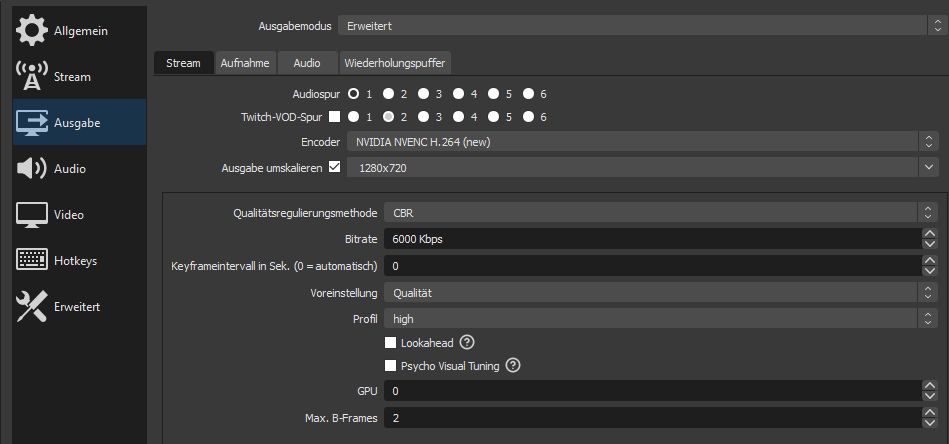Open Hotkeys section via keyboard icon
The width and height of the screenshot is (949, 444).
click(32, 261)
